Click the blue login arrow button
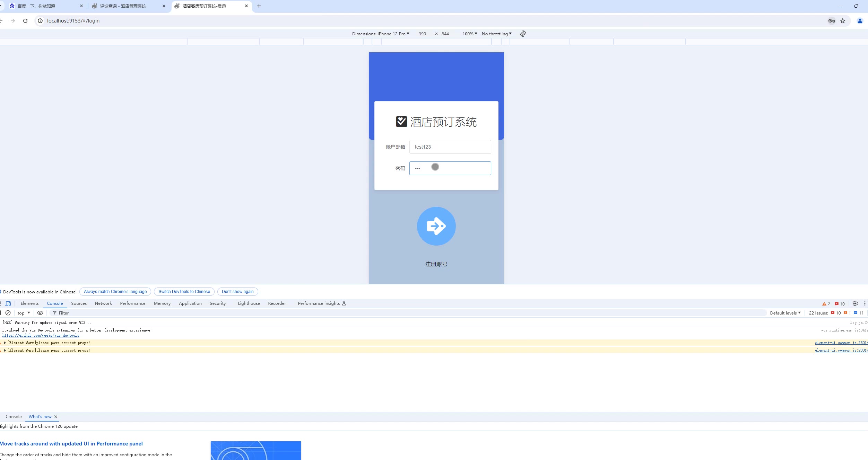 pos(436,226)
